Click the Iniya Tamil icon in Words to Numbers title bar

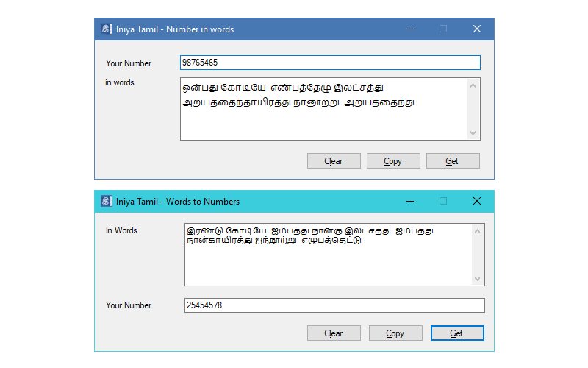click(x=107, y=201)
